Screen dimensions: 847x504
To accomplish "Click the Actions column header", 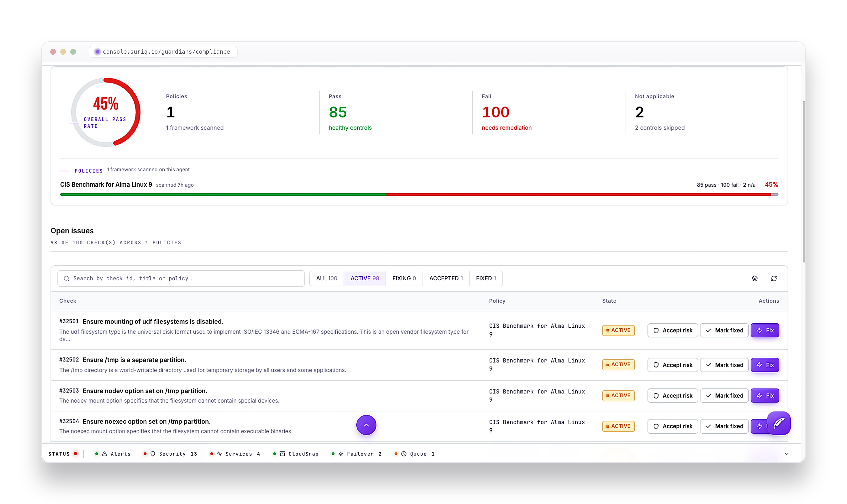I will pos(769,301).
